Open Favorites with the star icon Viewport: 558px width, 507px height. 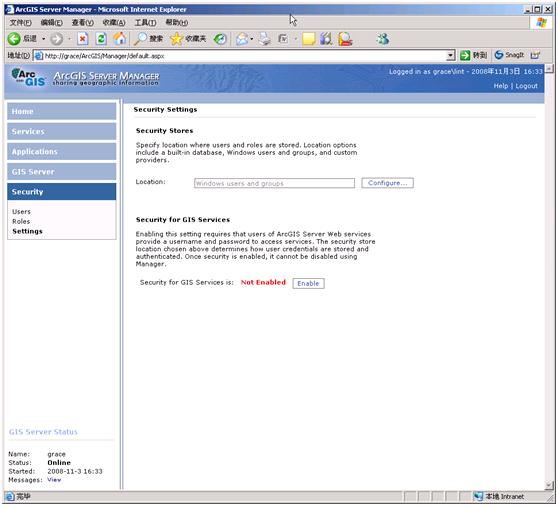tap(189, 38)
